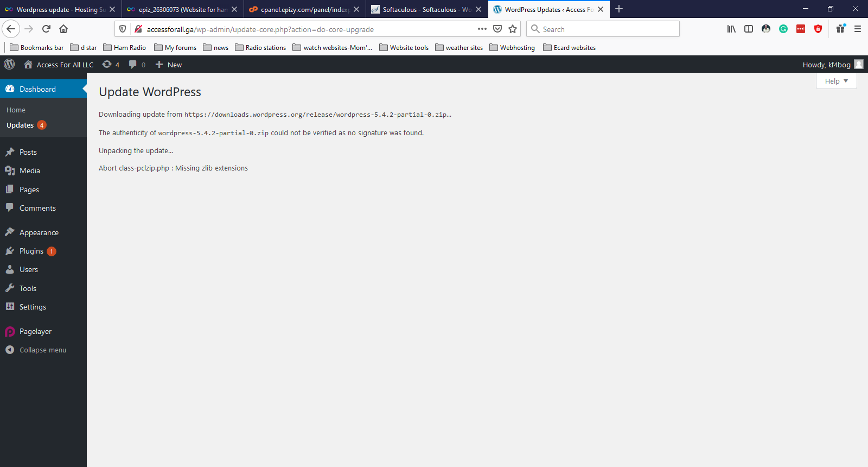Open Settings in the sidebar menu

click(x=33, y=307)
